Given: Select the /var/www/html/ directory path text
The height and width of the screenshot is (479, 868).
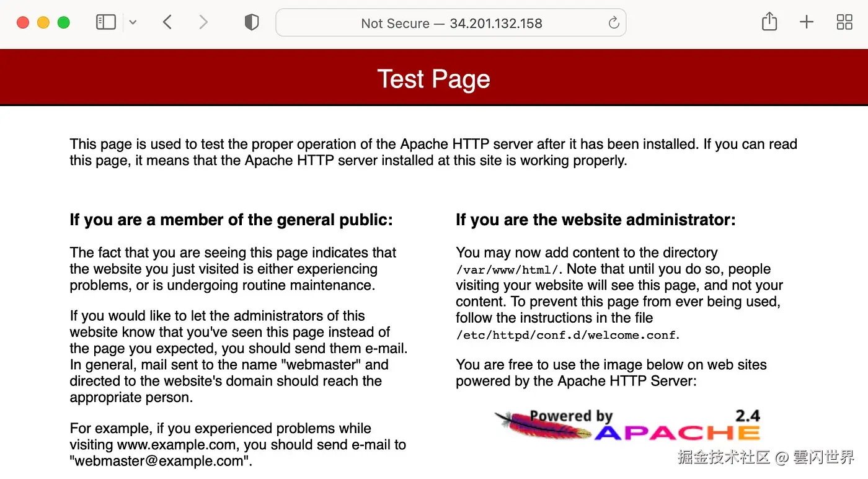Looking at the screenshot, I should [507, 270].
